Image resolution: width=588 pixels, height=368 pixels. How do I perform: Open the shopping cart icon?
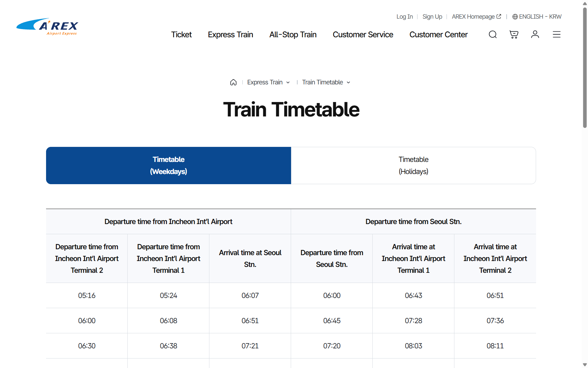(514, 34)
